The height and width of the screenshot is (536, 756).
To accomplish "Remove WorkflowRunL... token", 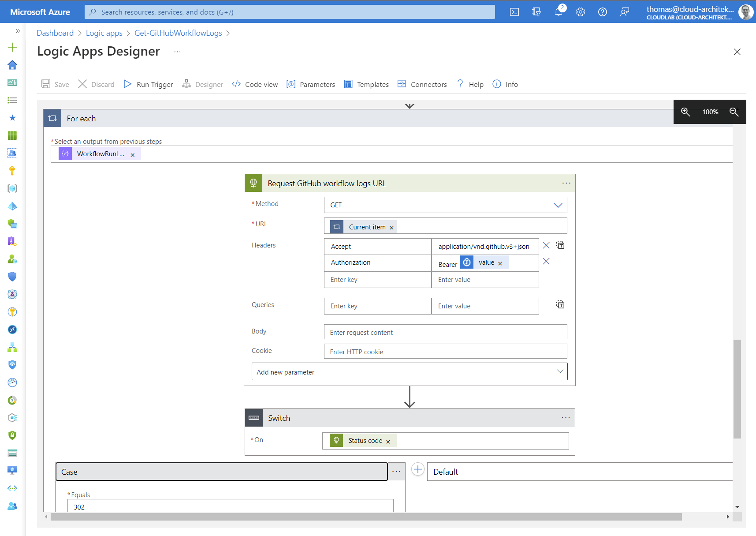I will point(133,155).
